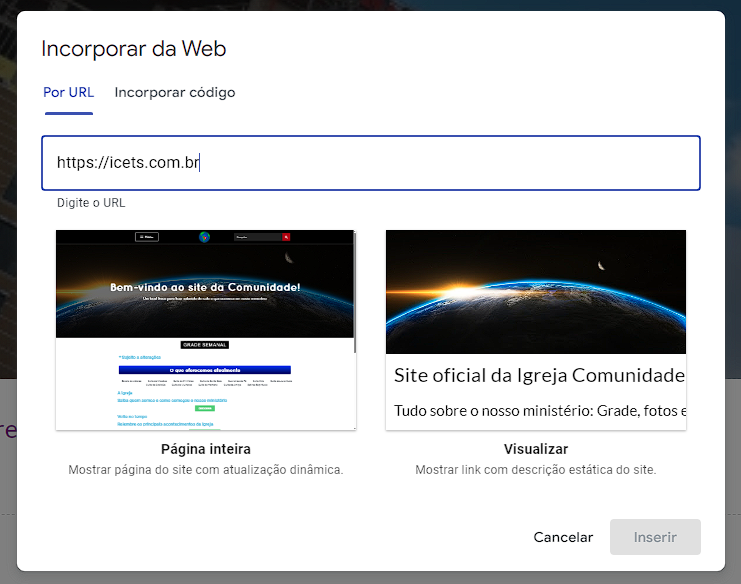Viewport: 741px width, 584px height.
Task: Choose the Visualizar option label
Action: tap(535, 449)
